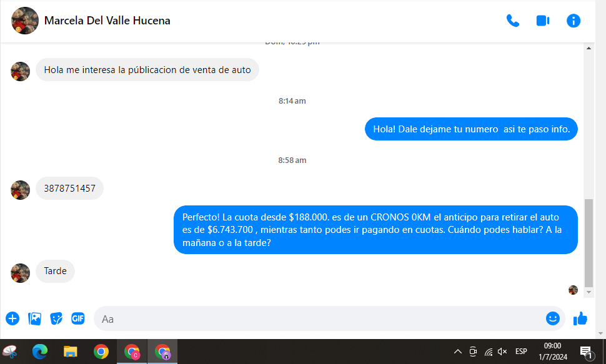Open Microsoft Edge from taskbar
The height and width of the screenshot is (364, 606).
coord(40,352)
